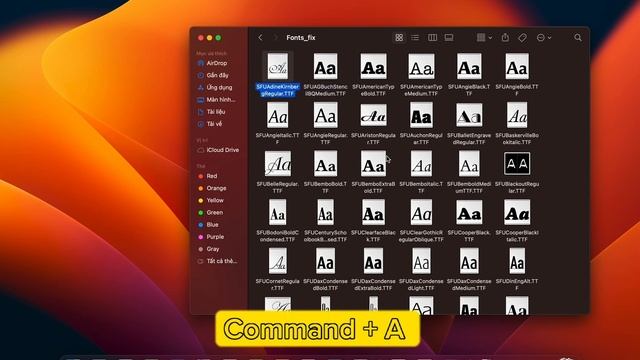The width and height of the screenshot is (640, 360).
Task: Select the SFUCooperBlackItalic.TTF font icon
Action: click(x=517, y=212)
